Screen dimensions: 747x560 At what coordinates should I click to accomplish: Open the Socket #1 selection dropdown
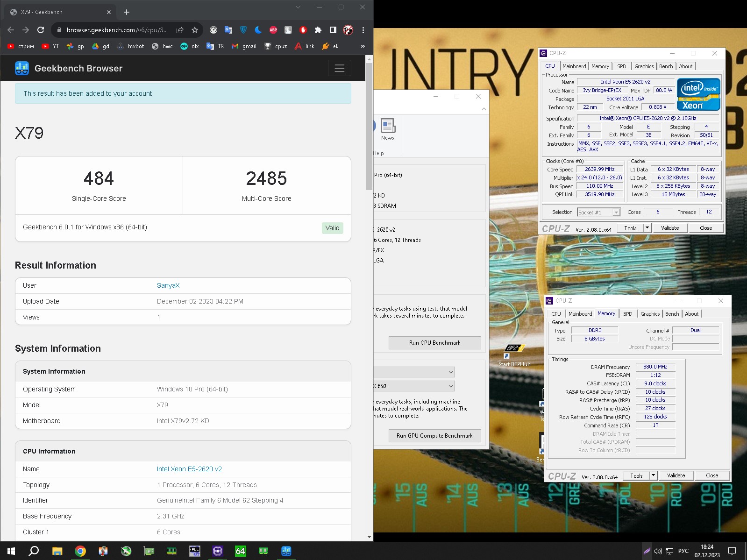598,213
